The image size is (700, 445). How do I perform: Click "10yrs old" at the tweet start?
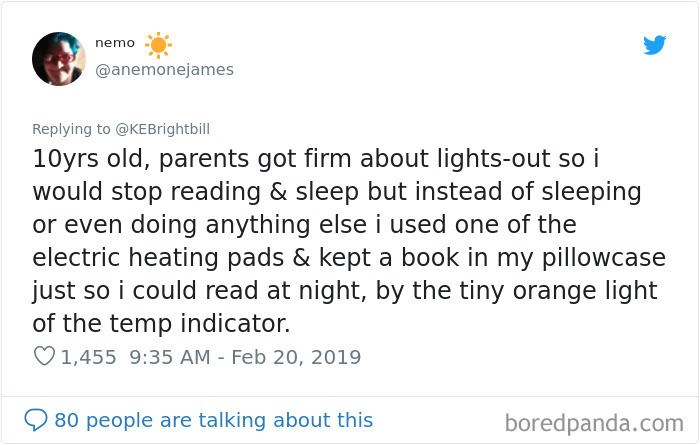coord(83,158)
